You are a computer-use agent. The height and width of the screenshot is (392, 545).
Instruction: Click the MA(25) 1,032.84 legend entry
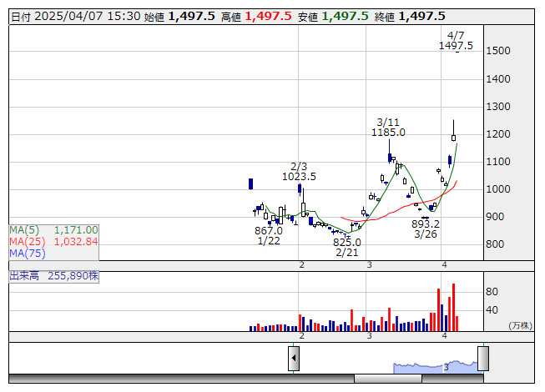[54, 242]
